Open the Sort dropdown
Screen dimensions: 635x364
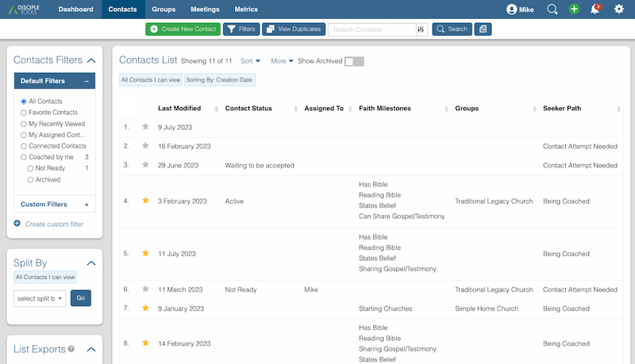pyautogui.click(x=250, y=61)
